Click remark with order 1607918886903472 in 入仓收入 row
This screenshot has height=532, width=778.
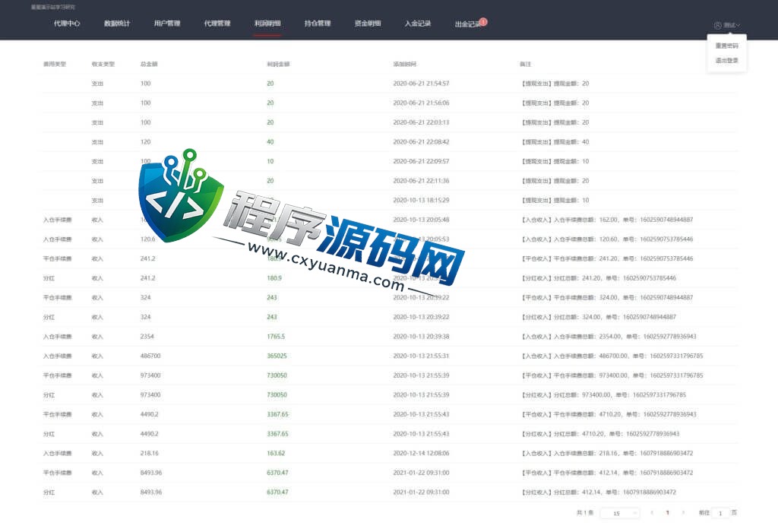tap(606, 453)
